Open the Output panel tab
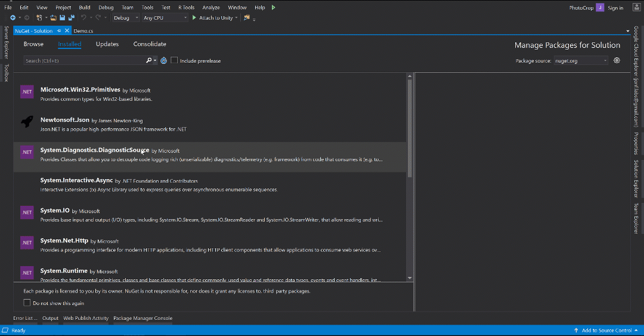Viewport: 644px width, 336px height. (x=51, y=318)
